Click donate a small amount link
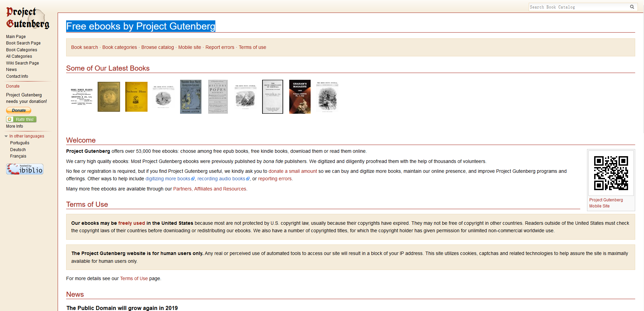 pyautogui.click(x=293, y=171)
